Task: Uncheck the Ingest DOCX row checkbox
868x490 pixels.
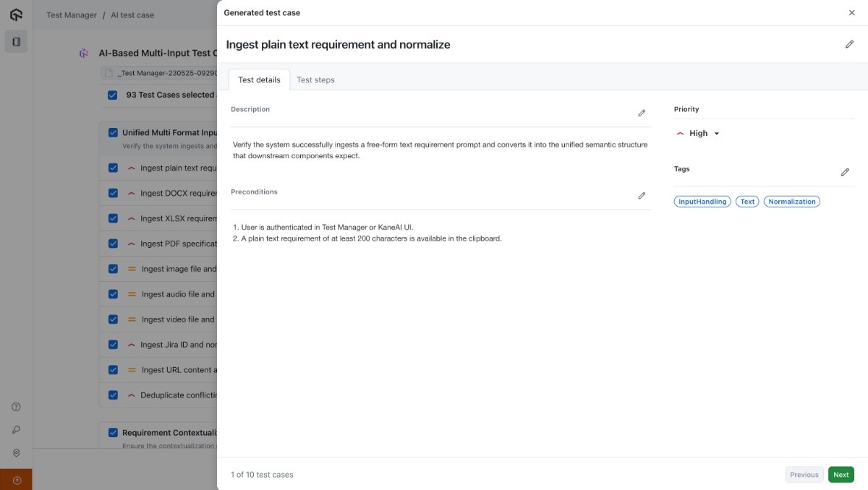Action: pyautogui.click(x=113, y=193)
